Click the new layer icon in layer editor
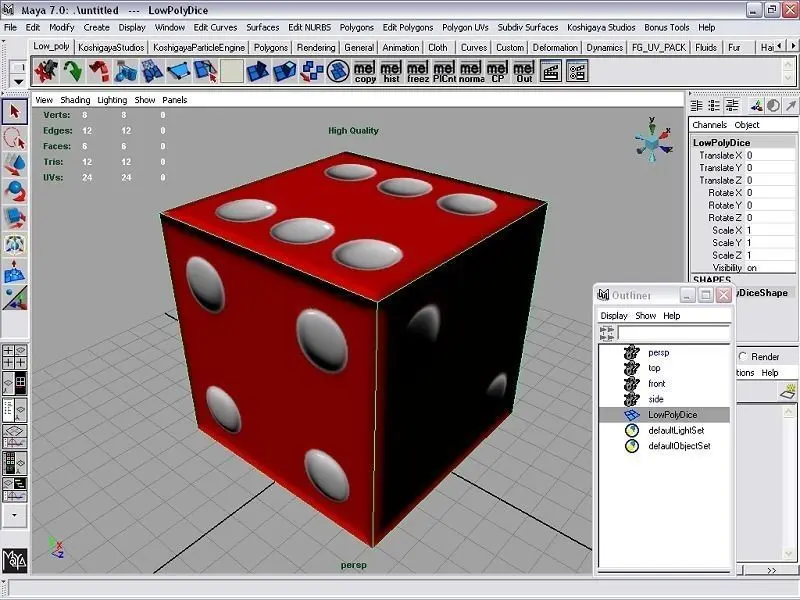This screenshot has height=600, width=800. 788,391
